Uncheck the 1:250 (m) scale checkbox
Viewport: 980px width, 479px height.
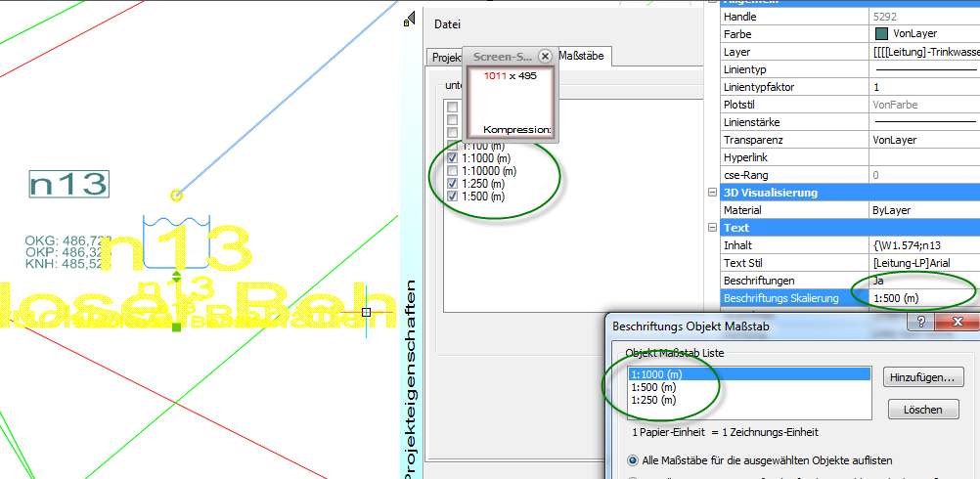452,183
